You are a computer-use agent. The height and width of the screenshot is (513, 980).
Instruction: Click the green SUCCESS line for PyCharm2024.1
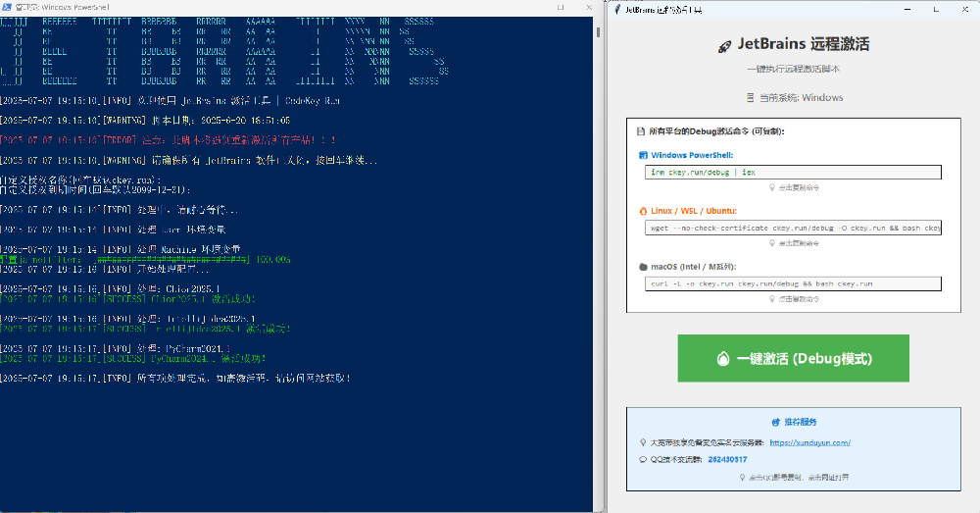tap(133, 358)
